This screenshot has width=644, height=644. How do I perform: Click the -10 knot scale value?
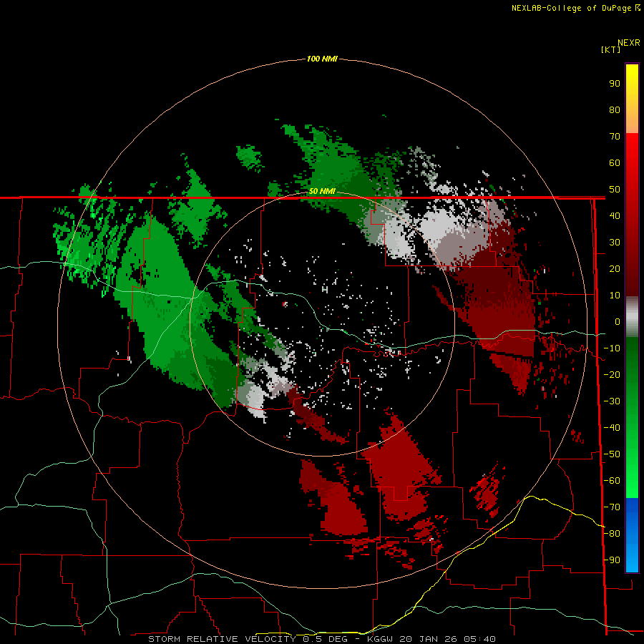pyautogui.click(x=612, y=348)
